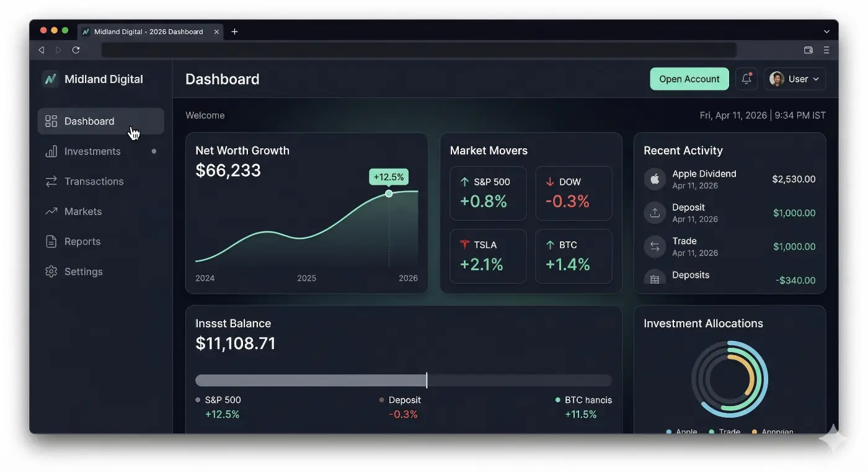
Task: Open Settings from the sidebar
Action: tap(83, 272)
